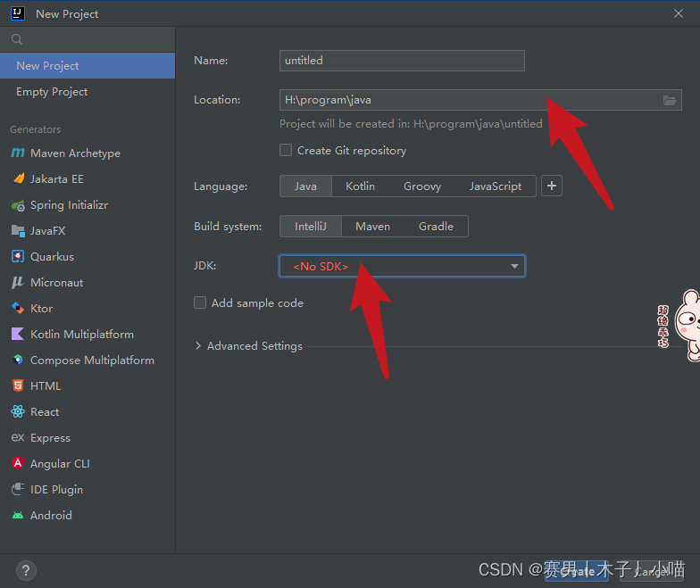Click the Angular CLI red icon
The image size is (700, 588).
(18, 464)
